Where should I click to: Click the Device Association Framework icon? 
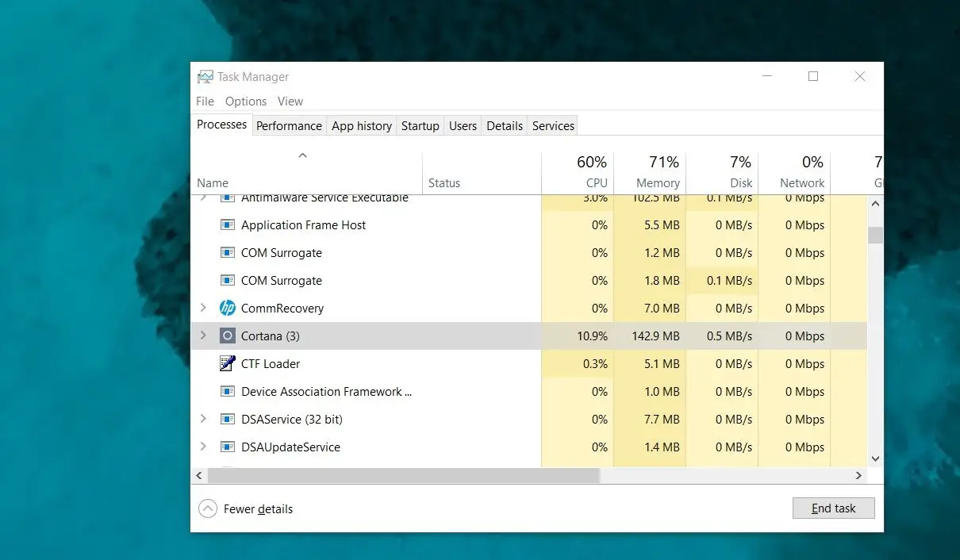(228, 391)
